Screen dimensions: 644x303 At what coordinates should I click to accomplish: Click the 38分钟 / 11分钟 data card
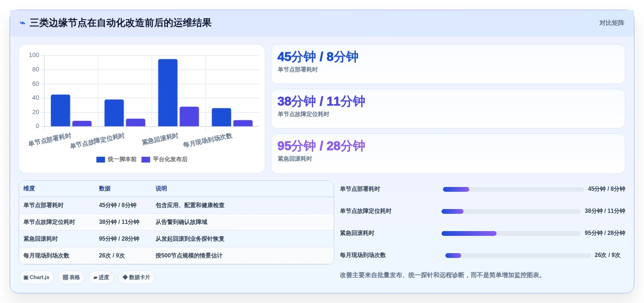[x=448, y=109]
